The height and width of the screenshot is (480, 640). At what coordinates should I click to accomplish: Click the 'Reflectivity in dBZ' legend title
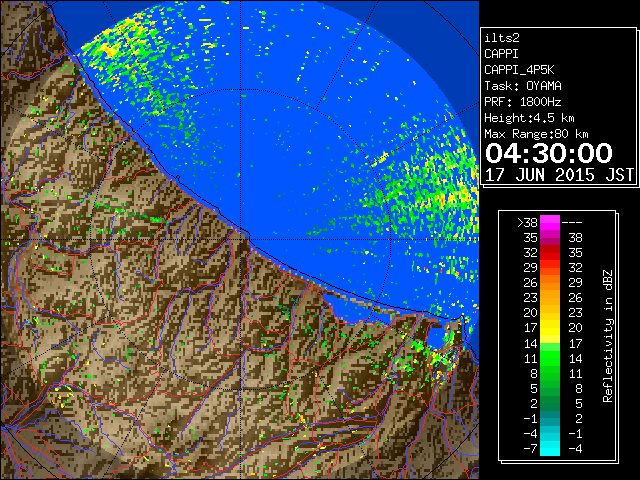[608, 336]
